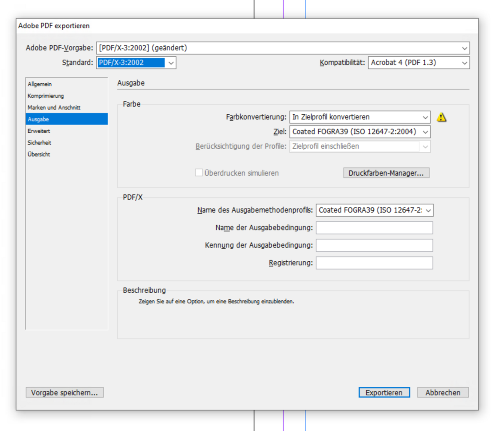Select Allgemein in the sidebar
This screenshot has width=504, height=431.
coord(40,84)
